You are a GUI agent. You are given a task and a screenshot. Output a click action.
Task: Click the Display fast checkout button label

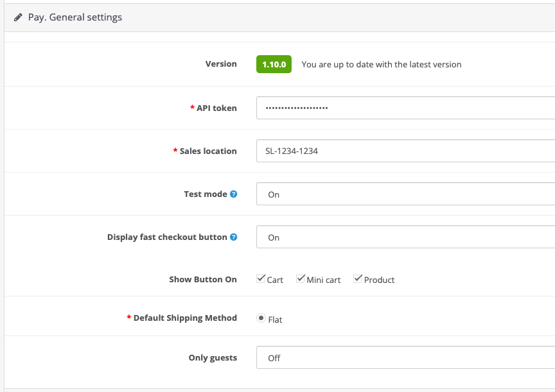click(167, 237)
